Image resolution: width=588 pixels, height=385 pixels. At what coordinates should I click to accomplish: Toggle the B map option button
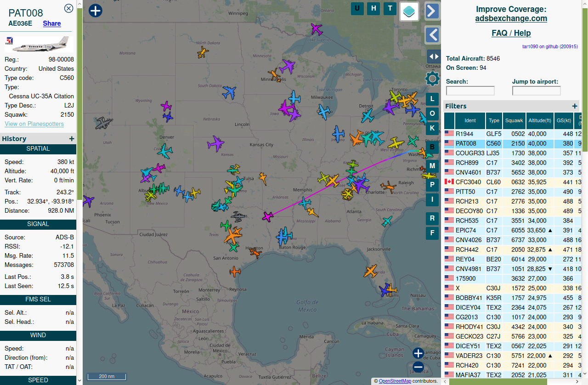(x=432, y=147)
